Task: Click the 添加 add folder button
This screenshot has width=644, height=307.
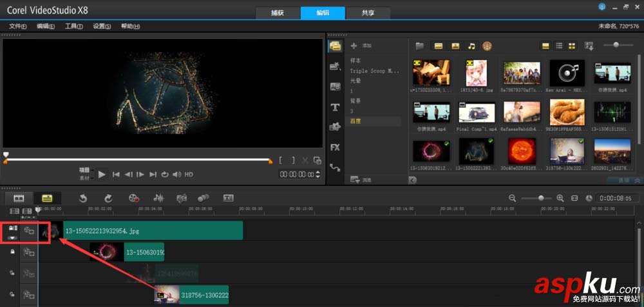Action: point(361,46)
